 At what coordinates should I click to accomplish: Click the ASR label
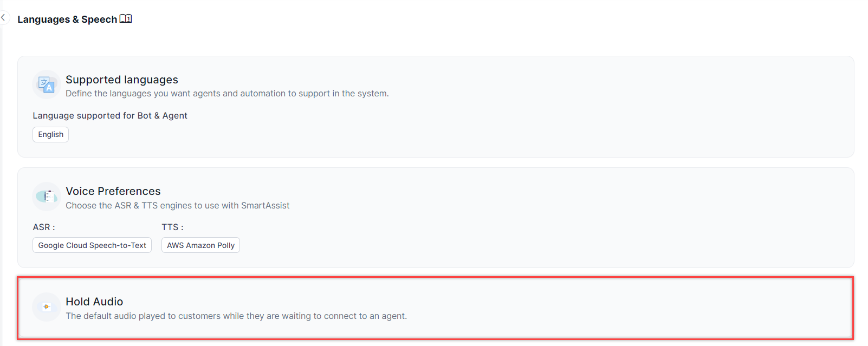point(44,227)
